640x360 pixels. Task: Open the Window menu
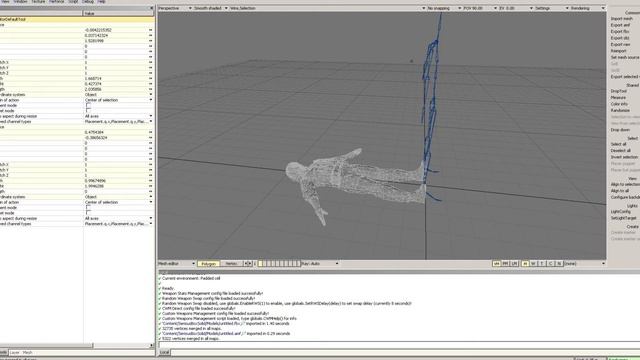20,2
